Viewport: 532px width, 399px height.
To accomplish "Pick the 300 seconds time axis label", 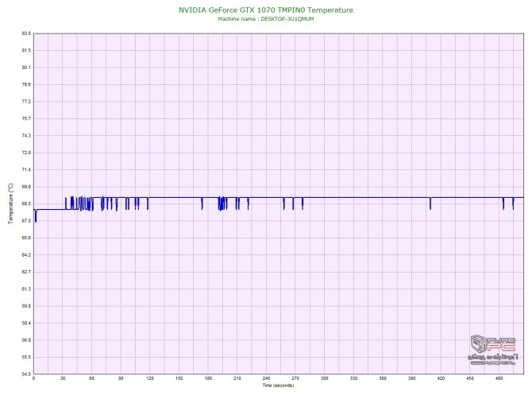I will (x=324, y=378).
